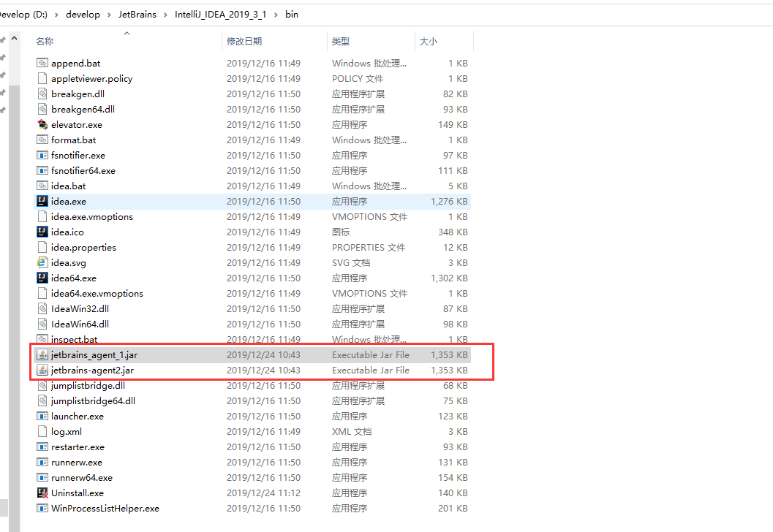Click the 1,302 KB size of idea64.exe
Viewport: 773px width, 532px height.
coord(449,278)
